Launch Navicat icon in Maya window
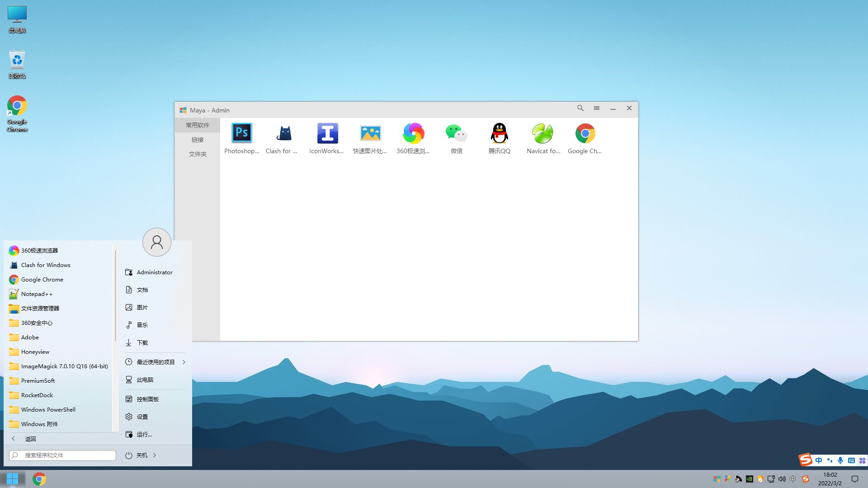This screenshot has width=868, height=488. [x=542, y=133]
